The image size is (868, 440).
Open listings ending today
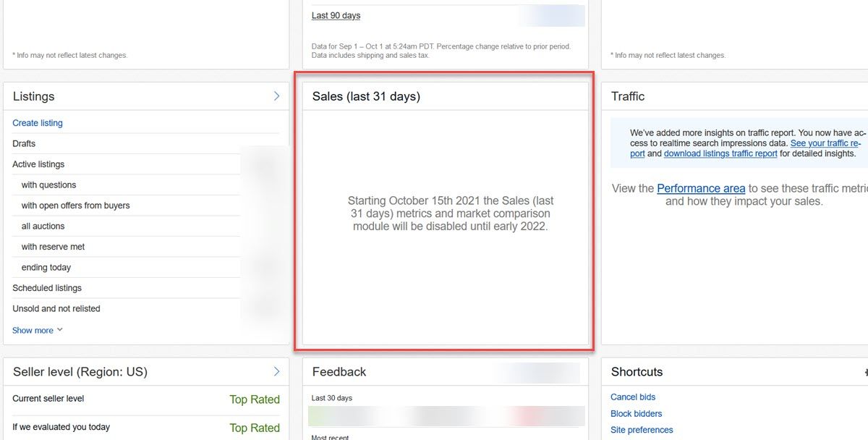[x=46, y=267]
